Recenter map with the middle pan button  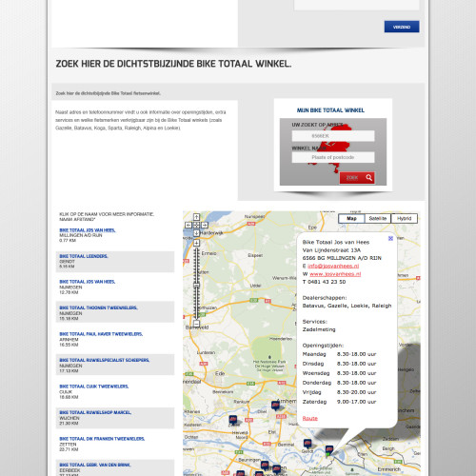tap(196, 225)
